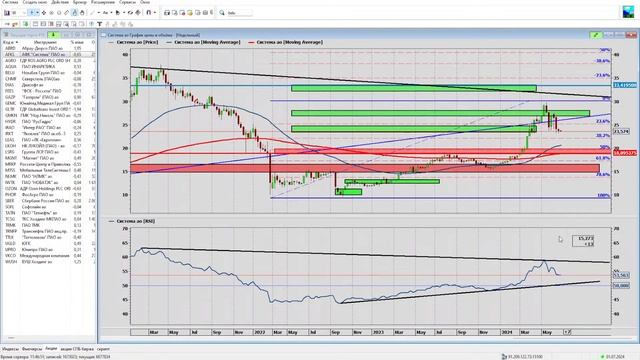The height and width of the screenshot is (360, 640).
Task: Switch to the Индексы tab
Action: click(x=10, y=349)
